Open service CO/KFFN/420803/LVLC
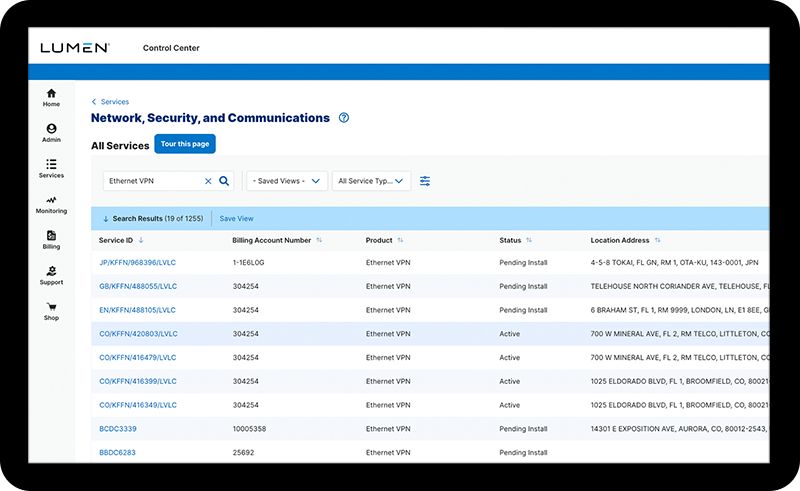Screen dimensions: 800x491 point(138,334)
